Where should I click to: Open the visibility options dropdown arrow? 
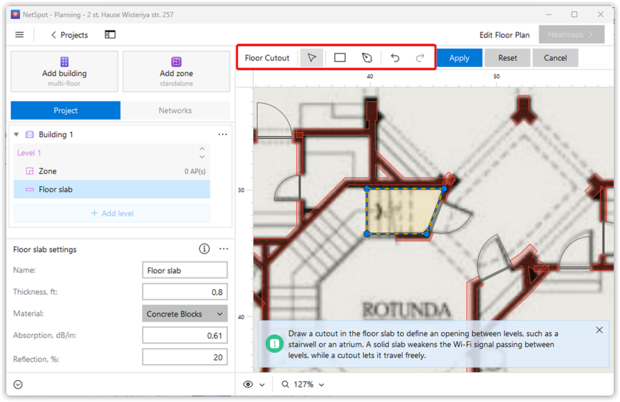coord(262,385)
